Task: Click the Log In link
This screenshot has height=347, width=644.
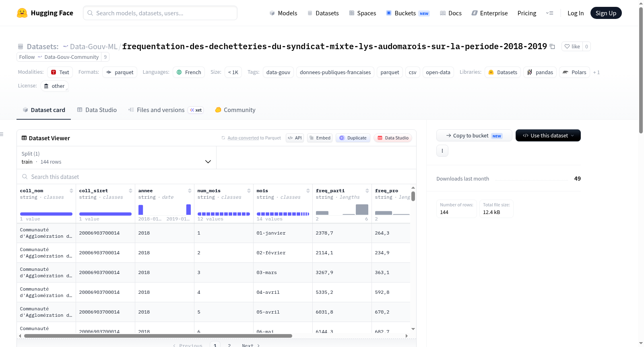Action: (x=576, y=13)
